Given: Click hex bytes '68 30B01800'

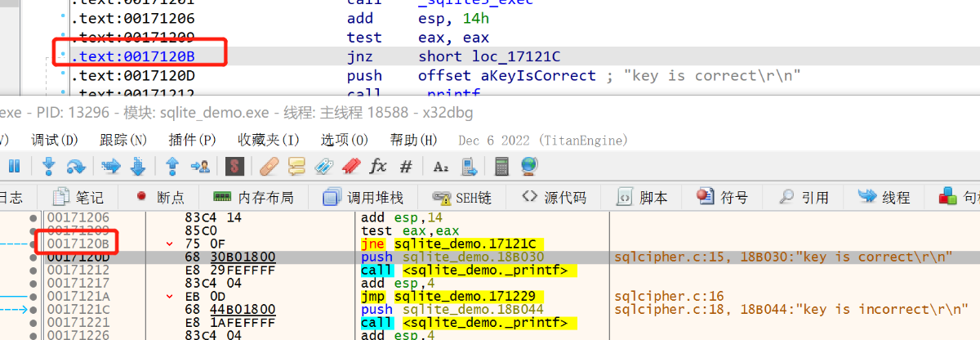Looking at the screenshot, I should click(x=231, y=257).
